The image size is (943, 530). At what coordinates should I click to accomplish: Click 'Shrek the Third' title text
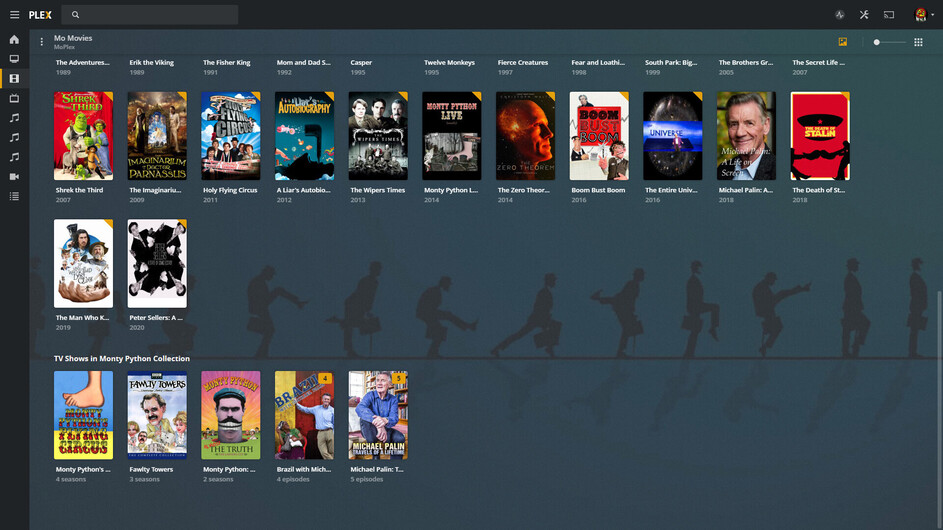[79, 190]
